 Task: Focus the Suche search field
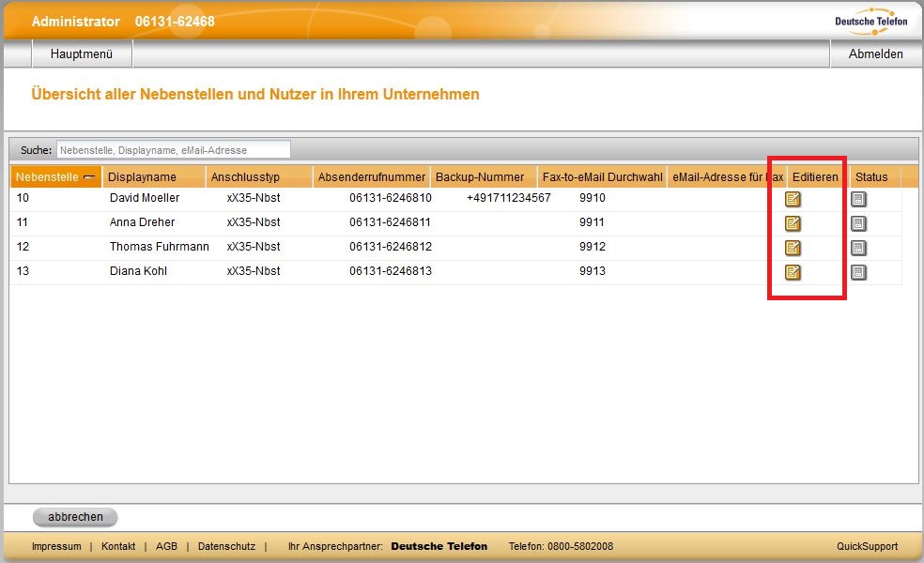[173, 149]
